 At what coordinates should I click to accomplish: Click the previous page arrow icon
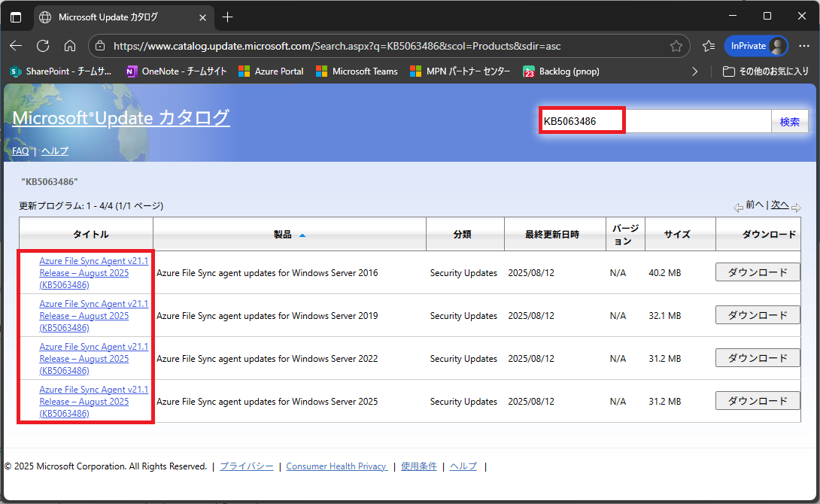[x=738, y=208]
